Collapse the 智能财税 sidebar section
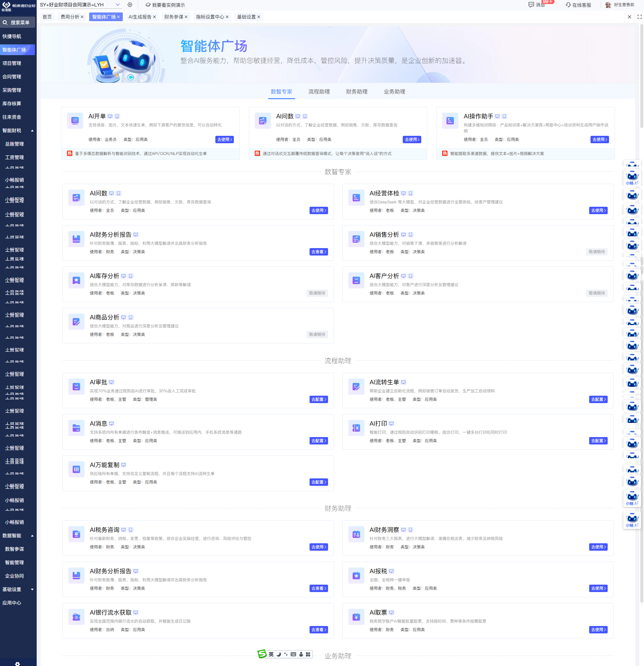 point(32,130)
